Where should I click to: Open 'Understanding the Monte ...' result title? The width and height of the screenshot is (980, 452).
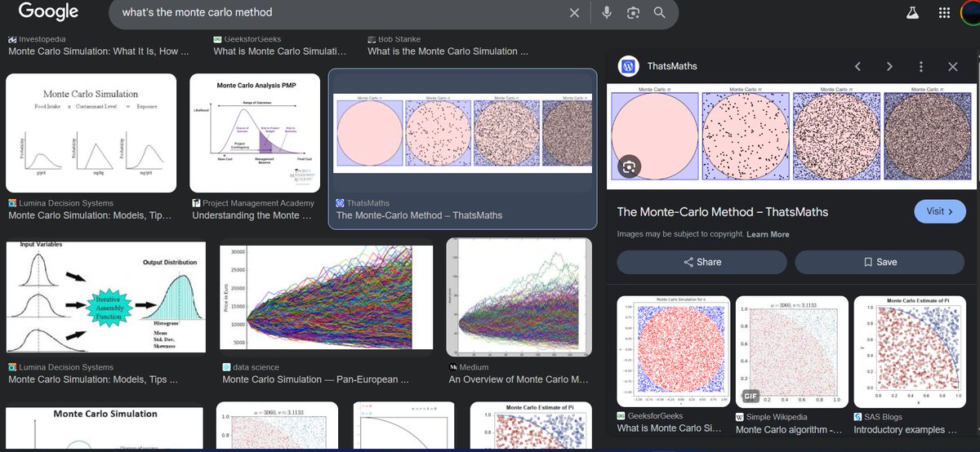(252, 215)
